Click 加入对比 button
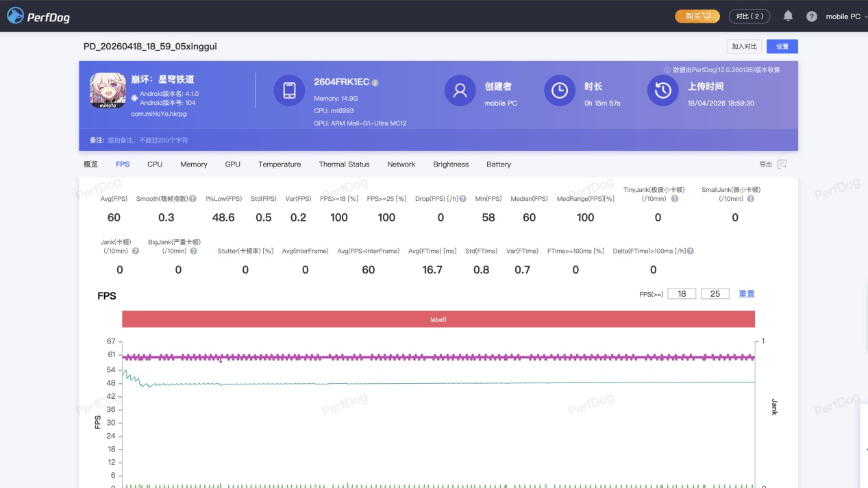868x488 pixels. [744, 47]
